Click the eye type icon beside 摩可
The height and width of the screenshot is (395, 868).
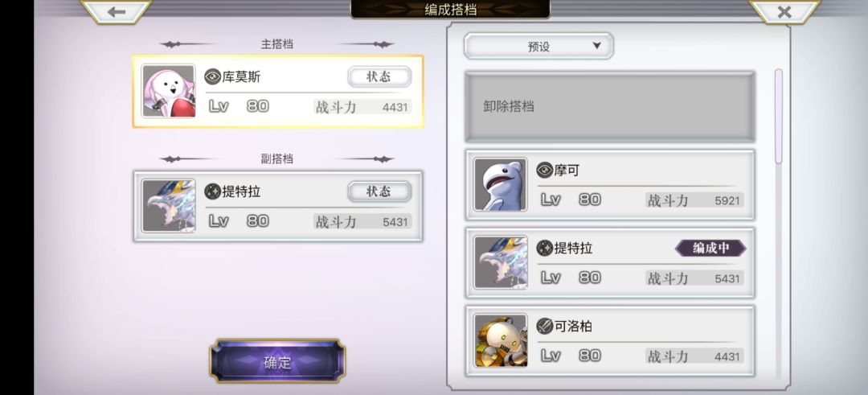(x=545, y=170)
